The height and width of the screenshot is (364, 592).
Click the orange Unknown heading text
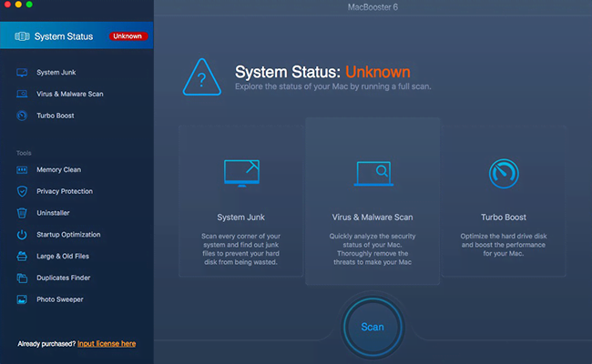point(378,72)
